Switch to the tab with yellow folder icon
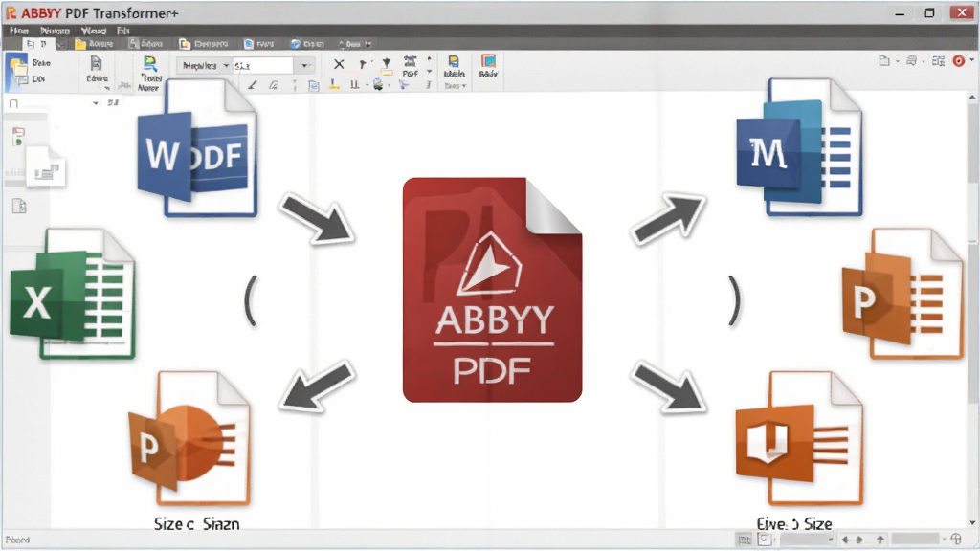Viewport: 980px width, 551px height. coord(95,44)
